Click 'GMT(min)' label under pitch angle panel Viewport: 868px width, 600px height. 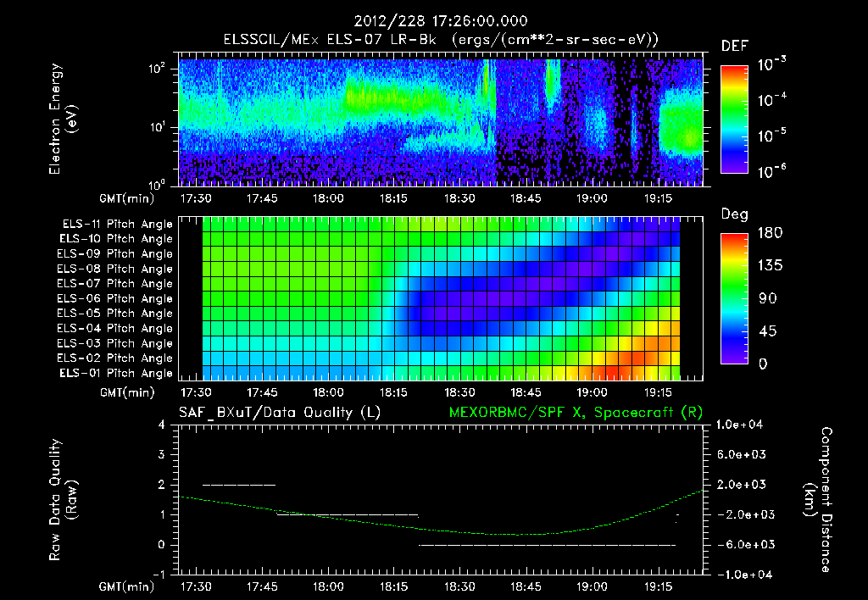[127, 392]
